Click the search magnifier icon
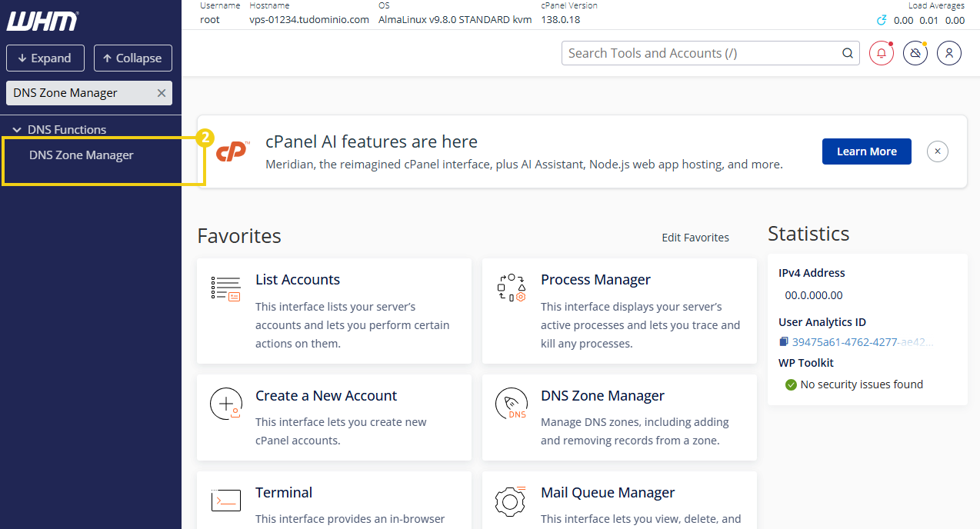 click(x=847, y=53)
